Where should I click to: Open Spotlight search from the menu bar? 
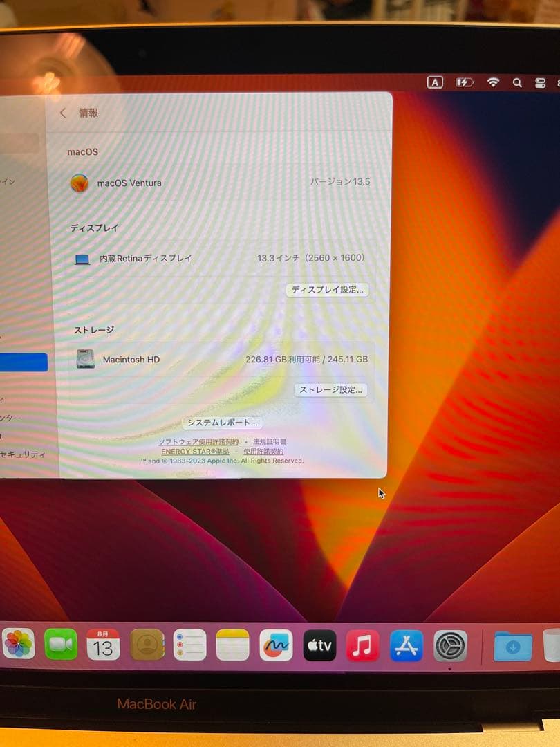coord(517,82)
